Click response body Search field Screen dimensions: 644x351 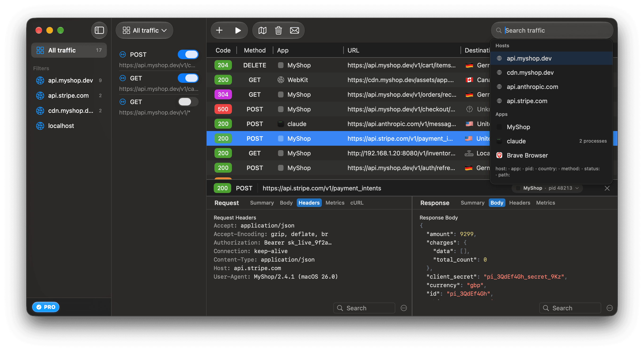point(570,308)
